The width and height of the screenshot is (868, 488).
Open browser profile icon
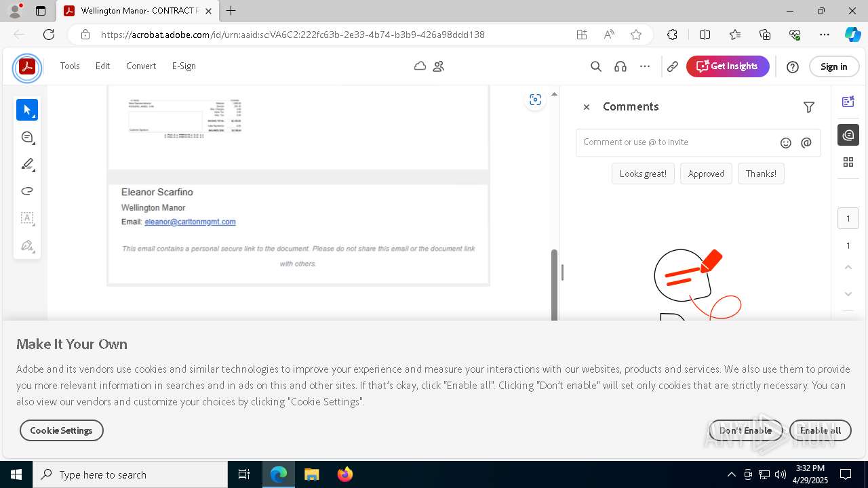15,11
